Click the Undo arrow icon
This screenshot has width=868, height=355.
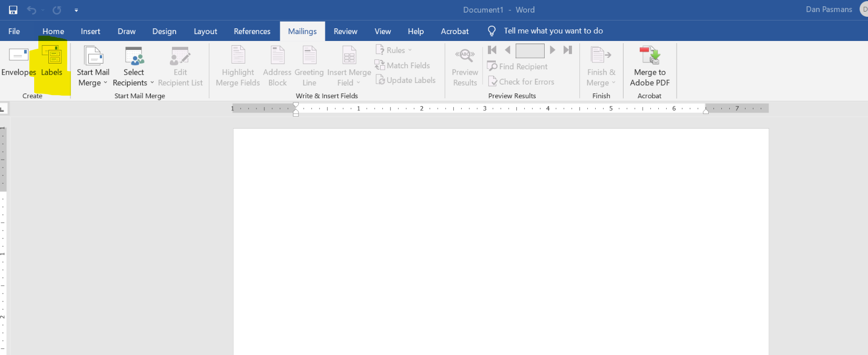click(32, 10)
